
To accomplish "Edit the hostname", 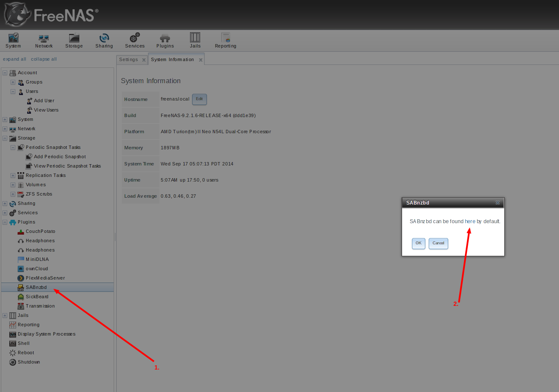I will click(x=199, y=99).
